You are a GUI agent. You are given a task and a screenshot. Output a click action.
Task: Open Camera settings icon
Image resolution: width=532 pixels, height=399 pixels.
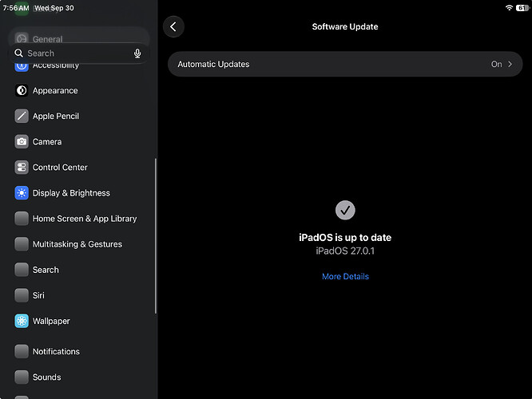tap(22, 142)
